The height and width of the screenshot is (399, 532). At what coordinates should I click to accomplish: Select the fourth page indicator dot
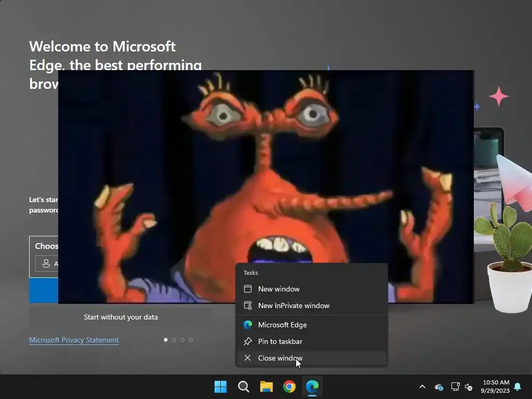tap(191, 340)
